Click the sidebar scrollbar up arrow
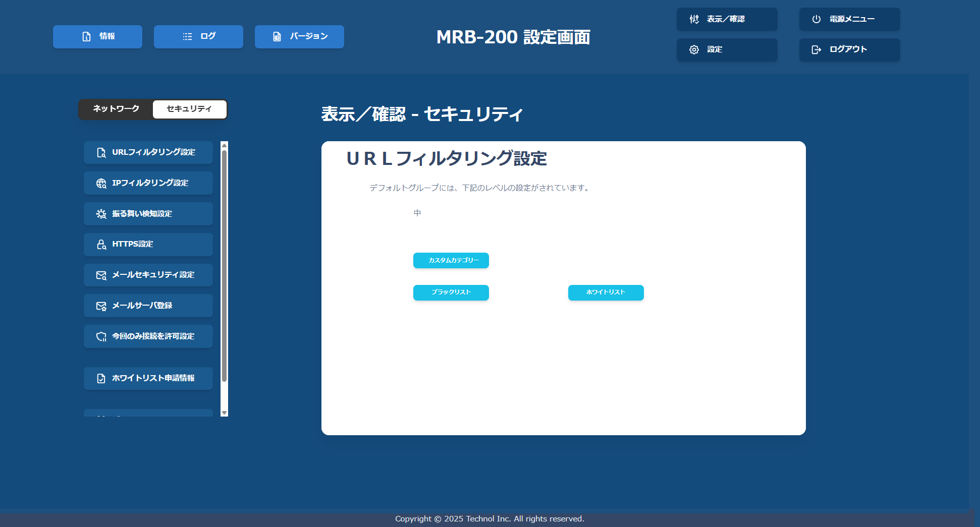980x527 pixels. coord(225,145)
